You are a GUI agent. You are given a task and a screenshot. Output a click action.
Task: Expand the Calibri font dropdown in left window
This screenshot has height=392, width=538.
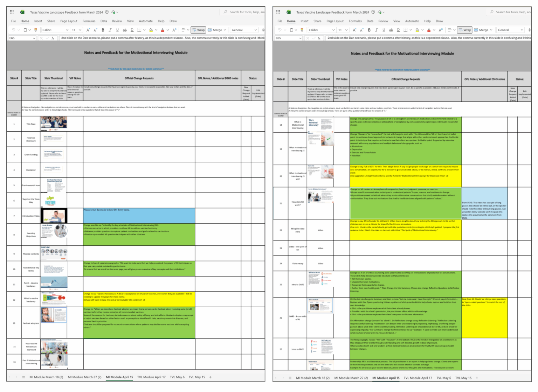(x=67, y=30)
